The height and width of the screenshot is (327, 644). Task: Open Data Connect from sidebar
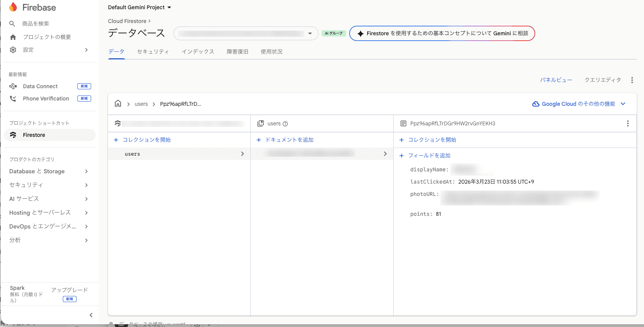point(40,86)
